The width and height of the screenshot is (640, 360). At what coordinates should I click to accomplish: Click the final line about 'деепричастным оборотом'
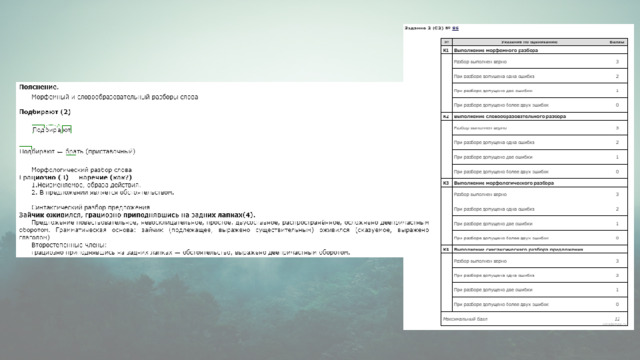[191, 253]
